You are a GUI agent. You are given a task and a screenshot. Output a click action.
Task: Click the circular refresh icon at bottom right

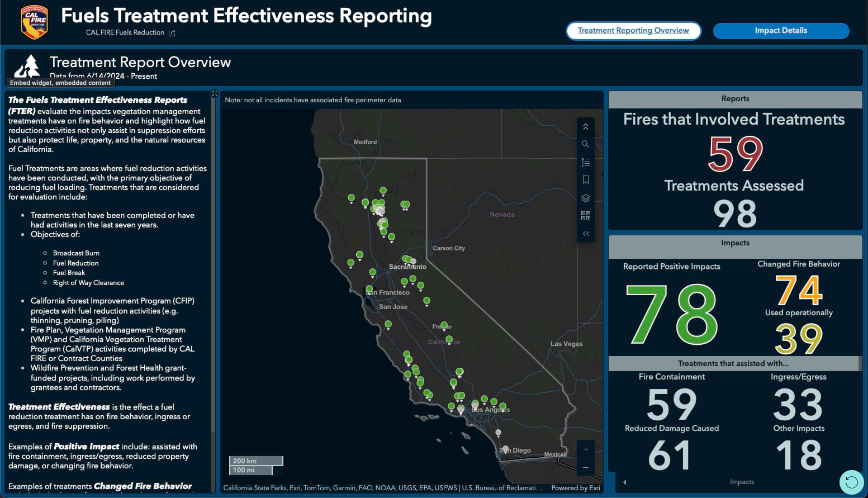(x=851, y=481)
